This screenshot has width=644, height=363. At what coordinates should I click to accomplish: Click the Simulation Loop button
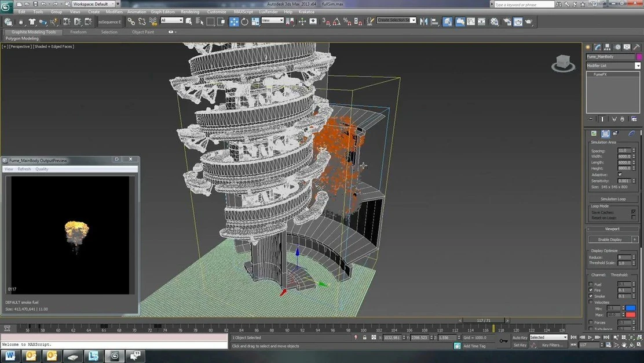[x=612, y=199]
